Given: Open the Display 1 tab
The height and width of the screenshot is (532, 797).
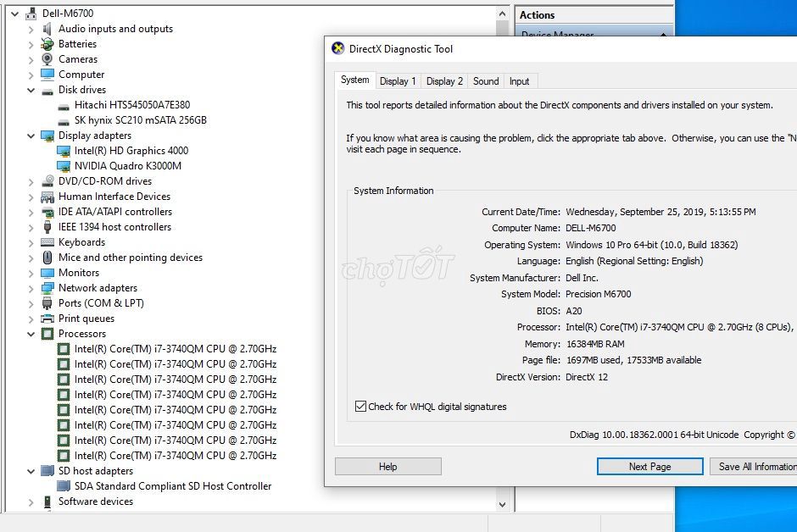Looking at the screenshot, I should (x=398, y=81).
